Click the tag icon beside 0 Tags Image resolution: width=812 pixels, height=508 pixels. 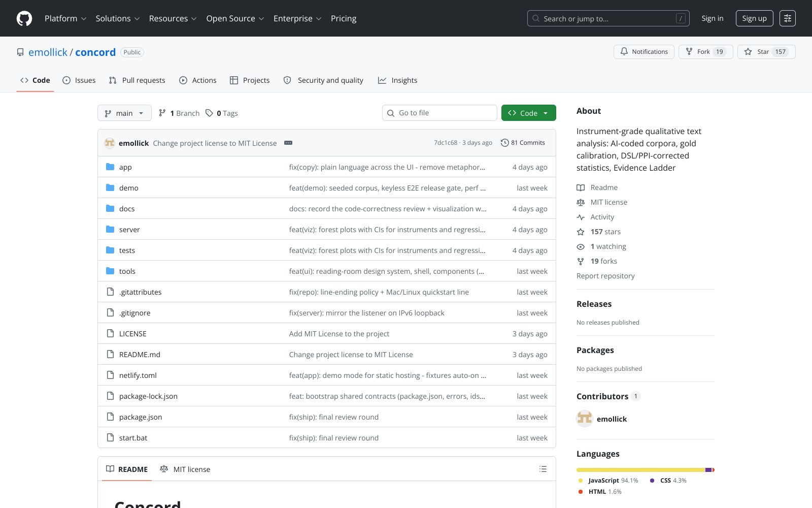[209, 113]
